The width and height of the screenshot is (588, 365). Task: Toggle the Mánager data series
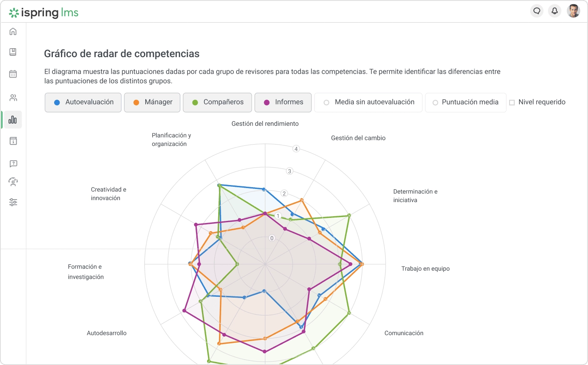point(152,102)
